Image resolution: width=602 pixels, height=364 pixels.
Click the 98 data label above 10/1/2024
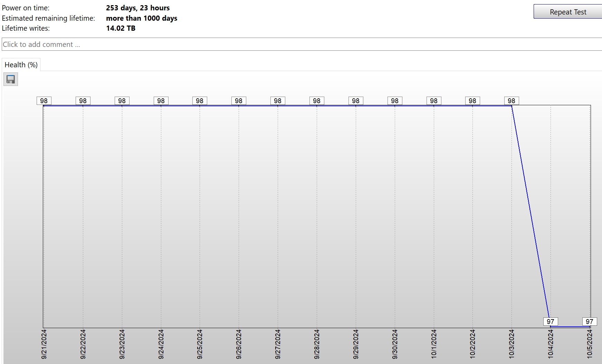pos(434,101)
